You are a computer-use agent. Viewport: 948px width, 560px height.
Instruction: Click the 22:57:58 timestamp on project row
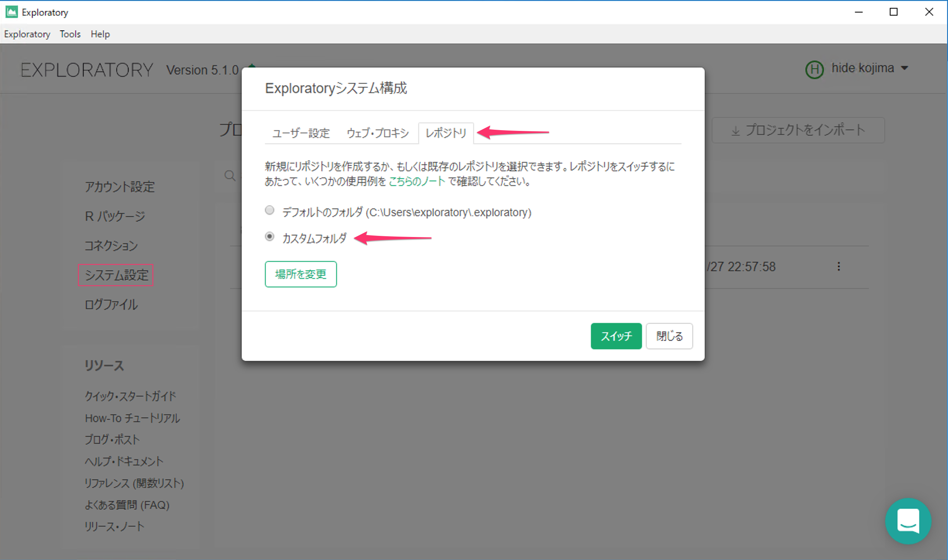click(x=752, y=267)
